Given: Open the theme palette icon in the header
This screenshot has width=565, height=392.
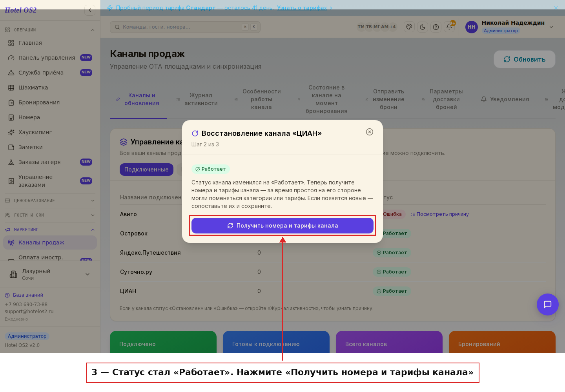Looking at the screenshot, I should click(409, 27).
